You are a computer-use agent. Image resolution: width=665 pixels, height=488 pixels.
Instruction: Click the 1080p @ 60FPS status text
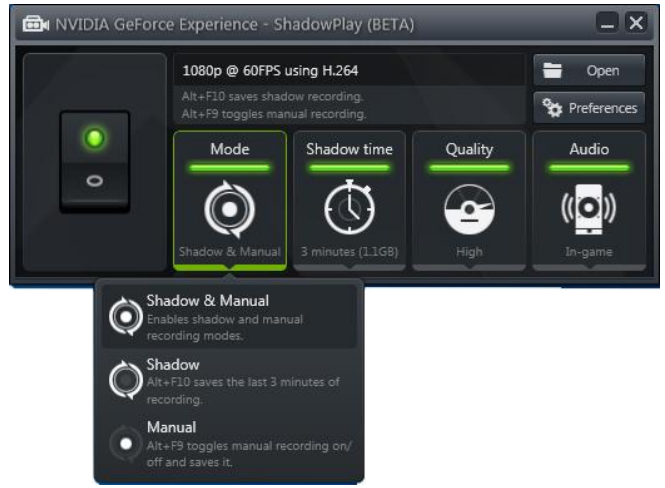click(x=270, y=70)
